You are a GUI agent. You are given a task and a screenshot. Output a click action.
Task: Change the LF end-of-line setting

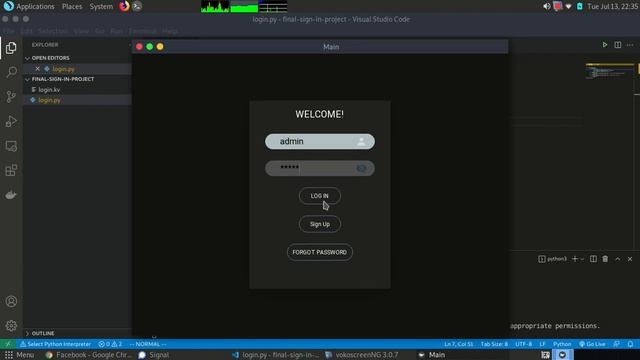click(x=542, y=344)
